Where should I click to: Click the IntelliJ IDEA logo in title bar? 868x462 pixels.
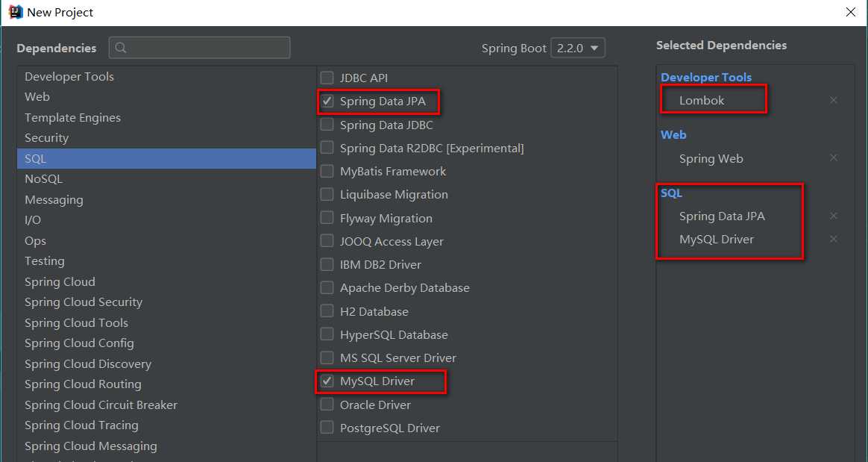tap(15, 12)
